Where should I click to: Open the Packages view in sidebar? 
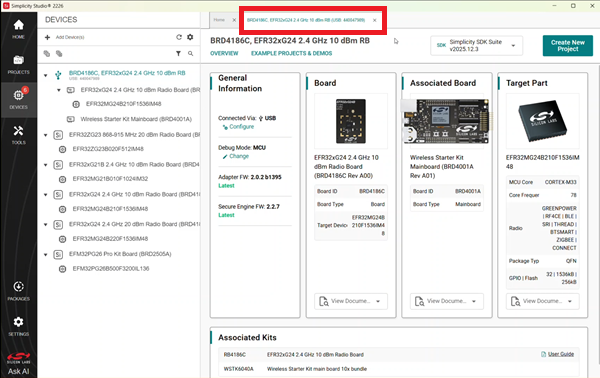[x=18, y=291]
